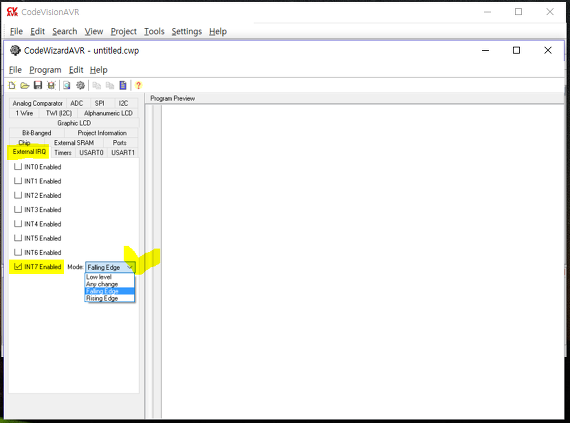Click the Program Preview panel header
570x423 pixels.
[354, 98]
